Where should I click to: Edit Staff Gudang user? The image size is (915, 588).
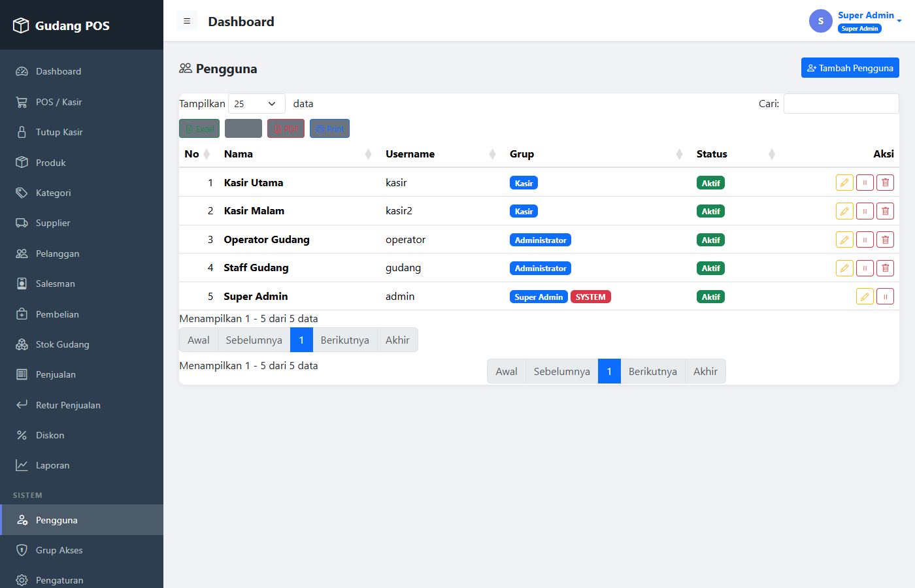[x=844, y=268]
